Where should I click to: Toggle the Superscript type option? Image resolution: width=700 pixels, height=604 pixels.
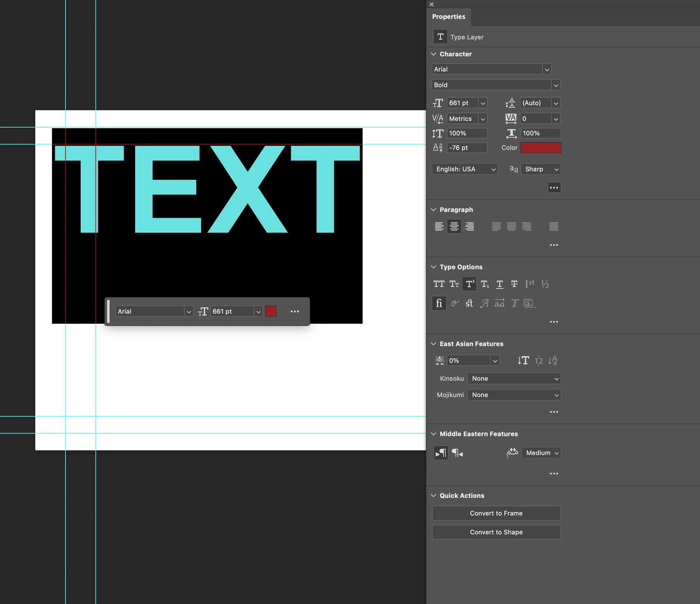[x=469, y=284]
